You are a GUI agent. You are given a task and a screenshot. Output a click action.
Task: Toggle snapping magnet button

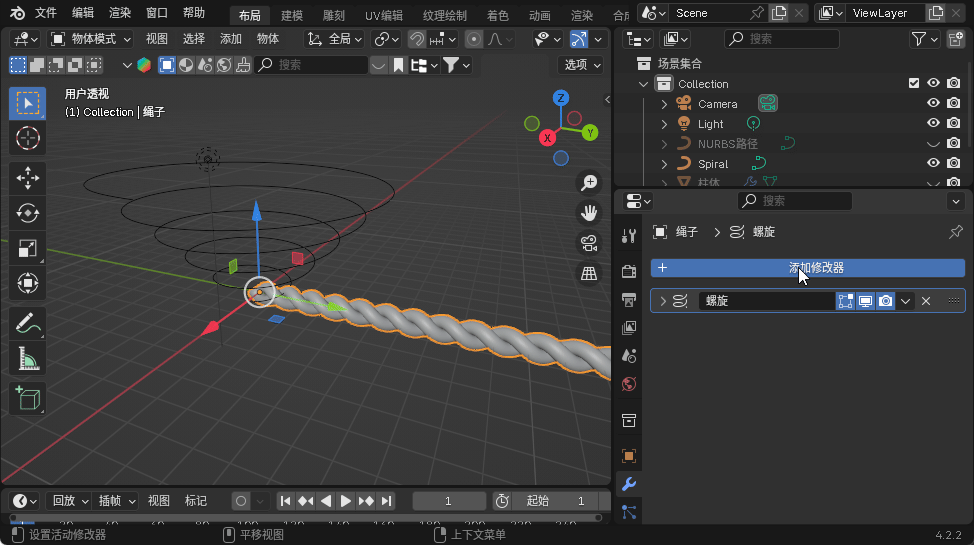(x=417, y=39)
